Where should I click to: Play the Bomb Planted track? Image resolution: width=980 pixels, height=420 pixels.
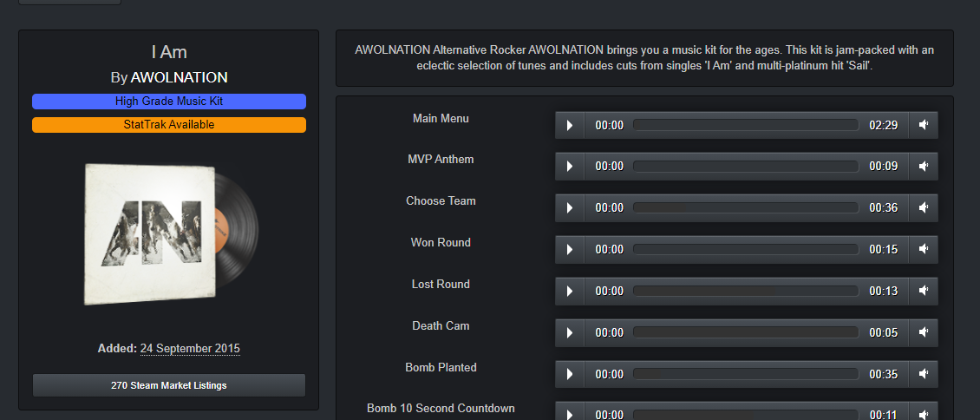(570, 374)
